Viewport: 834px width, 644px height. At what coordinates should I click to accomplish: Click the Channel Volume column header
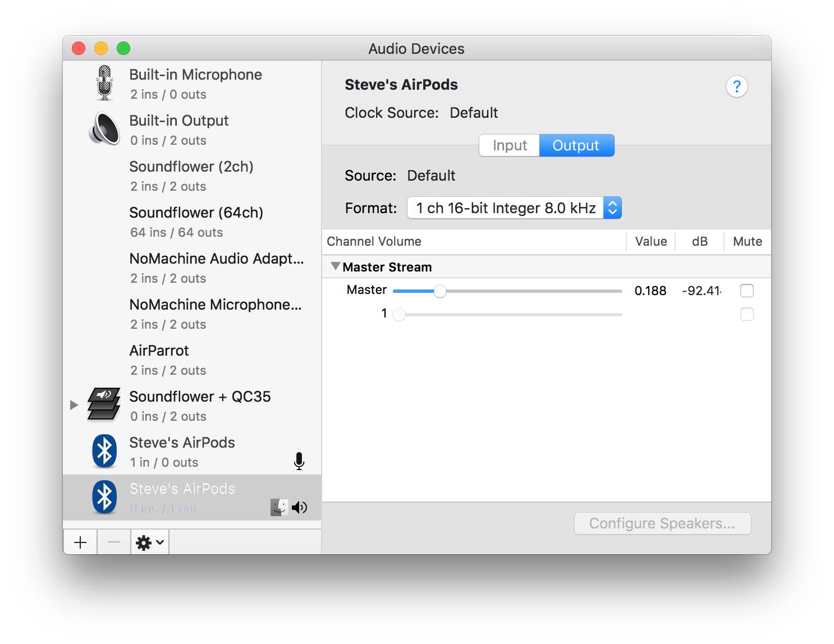[374, 241]
